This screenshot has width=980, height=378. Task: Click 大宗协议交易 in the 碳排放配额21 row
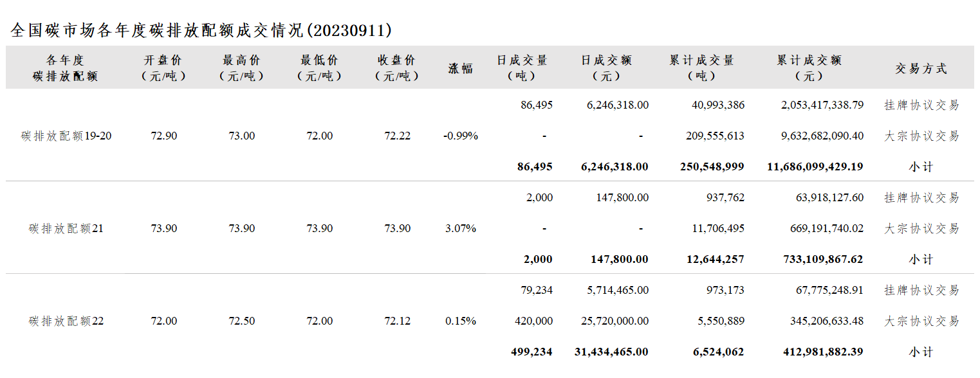pos(921,228)
